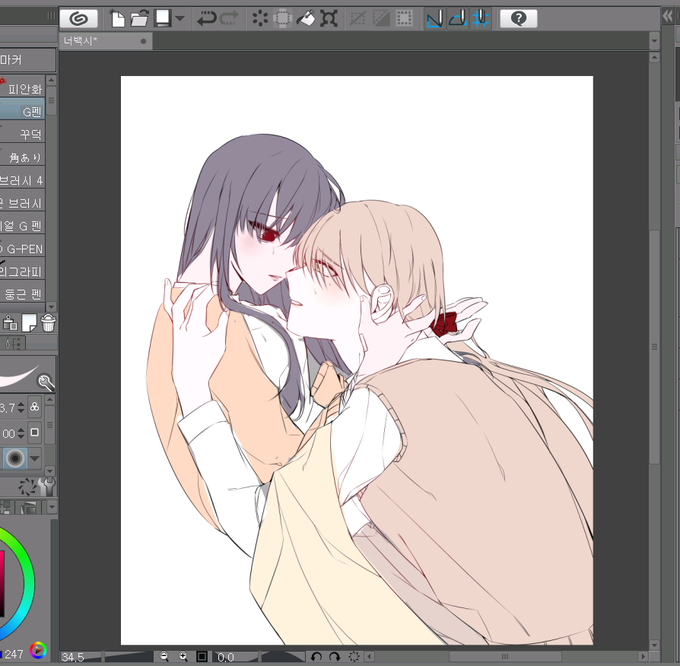Click the open file folder icon
This screenshot has height=666, width=680.
(140, 19)
